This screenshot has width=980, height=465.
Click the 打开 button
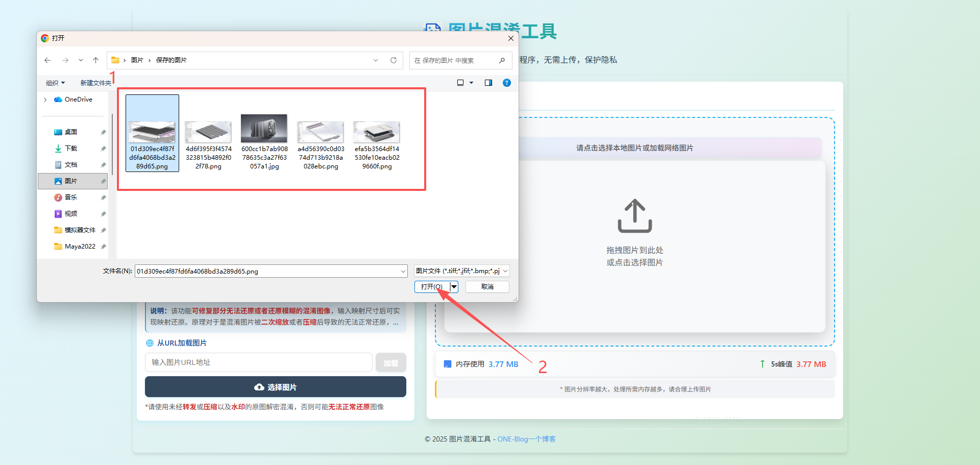coord(432,287)
